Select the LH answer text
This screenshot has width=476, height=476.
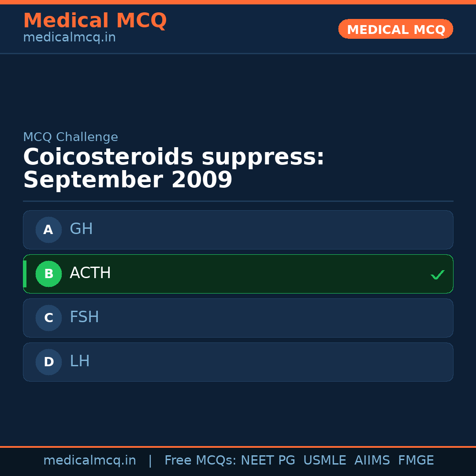79,361
